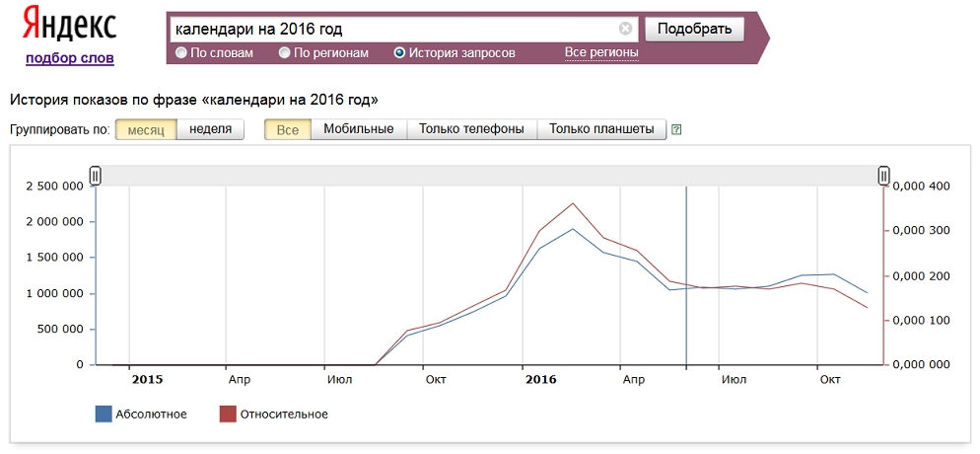Click the Подобрать button
This screenshot has height=454, width=980.
(694, 29)
